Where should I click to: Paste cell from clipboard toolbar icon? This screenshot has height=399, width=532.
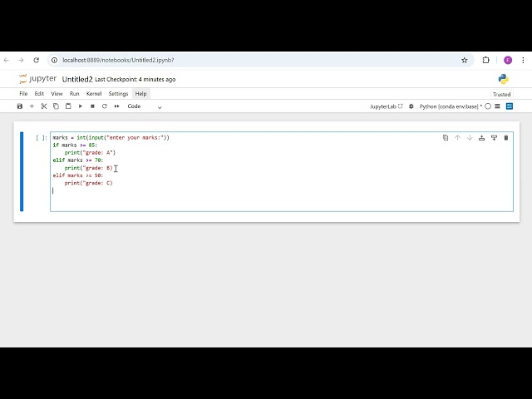click(68, 106)
